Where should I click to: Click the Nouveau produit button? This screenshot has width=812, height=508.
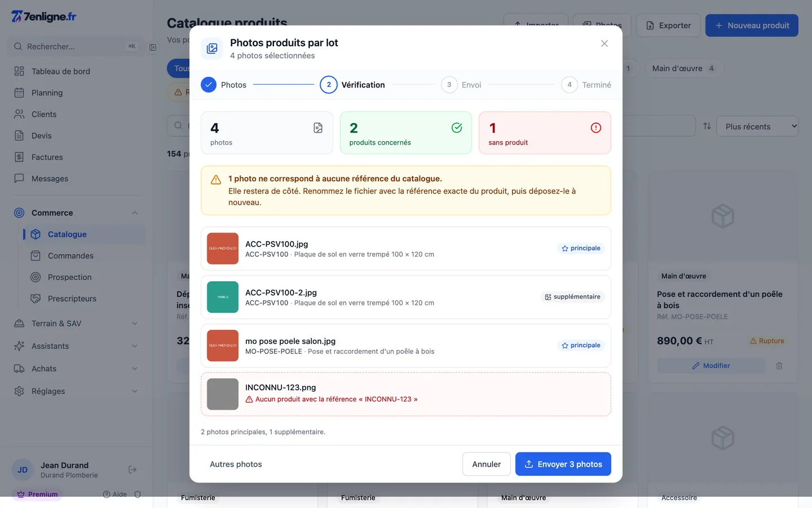point(752,25)
